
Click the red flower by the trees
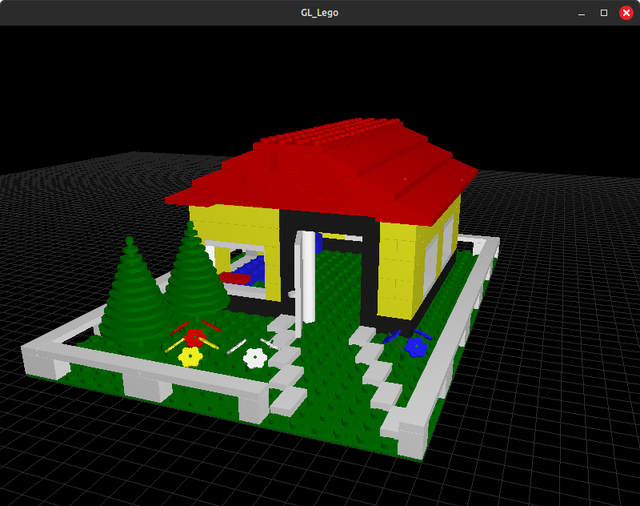tap(195, 337)
